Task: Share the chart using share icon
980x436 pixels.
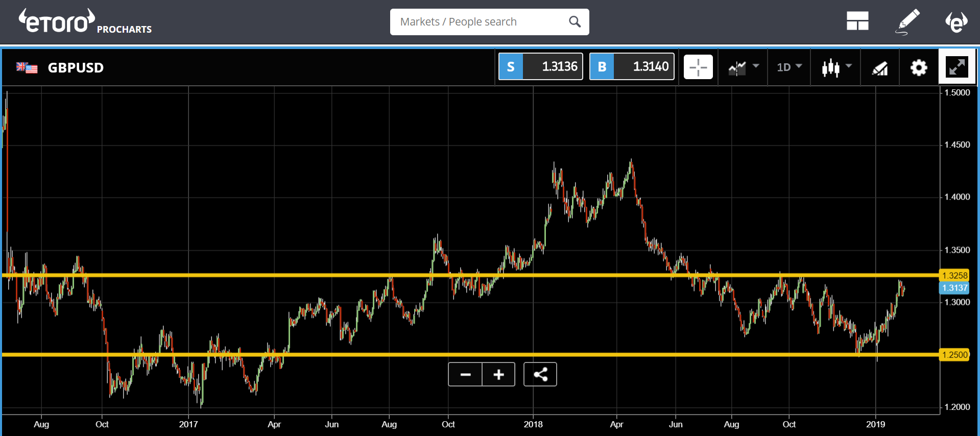Action: [x=540, y=375]
